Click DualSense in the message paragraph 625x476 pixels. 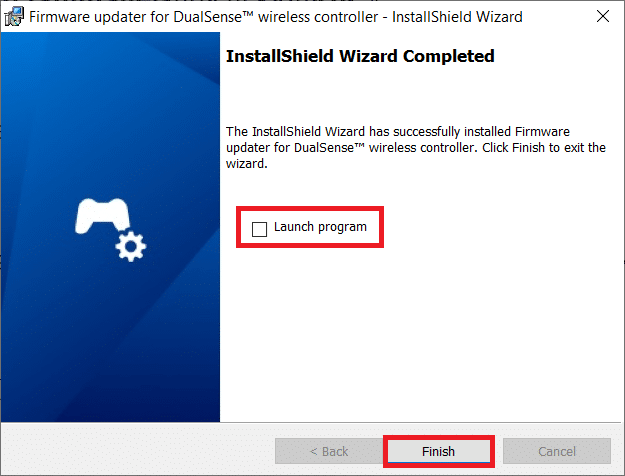click(x=324, y=148)
